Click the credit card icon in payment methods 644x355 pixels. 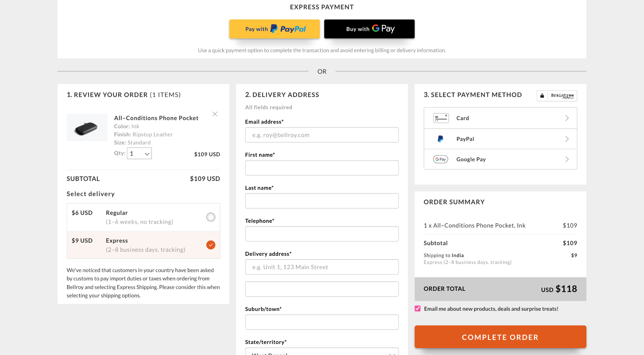click(x=441, y=118)
